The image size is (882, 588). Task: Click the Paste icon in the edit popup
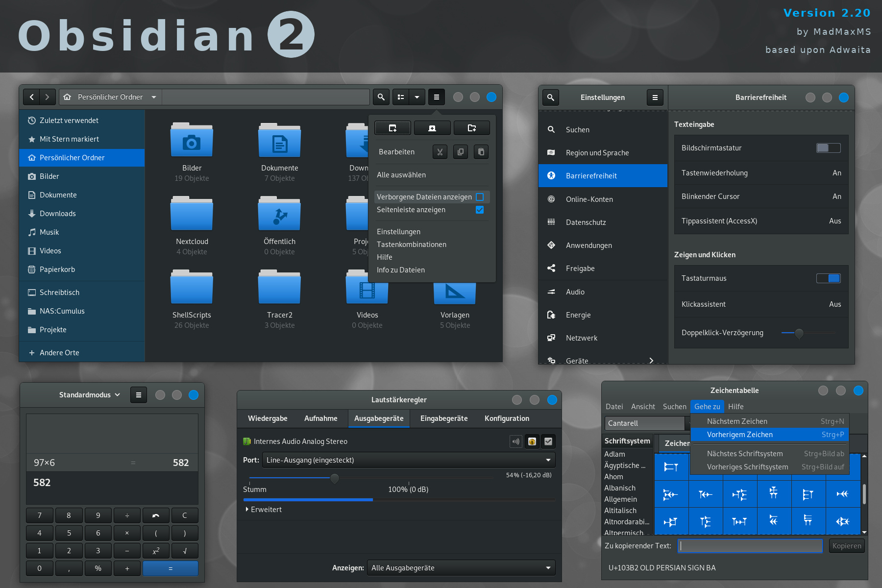481,152
